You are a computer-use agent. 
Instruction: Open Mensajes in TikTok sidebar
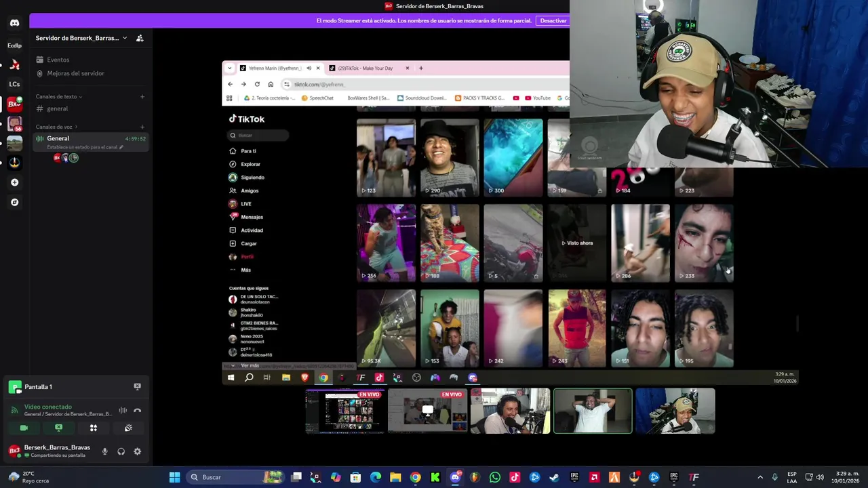[252, 217]
